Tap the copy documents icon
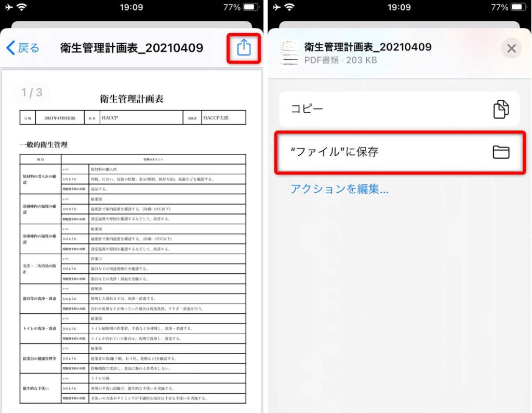The height and width of the screenshot is (413, 532). click(501, 109)
